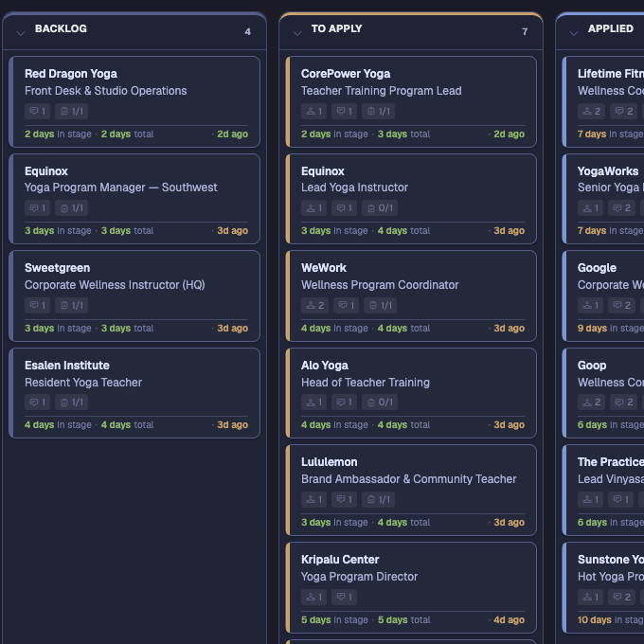Screen dimensions: 644x644
Task: Open contacts badge on Kripalu Center card
Action: 313,597
